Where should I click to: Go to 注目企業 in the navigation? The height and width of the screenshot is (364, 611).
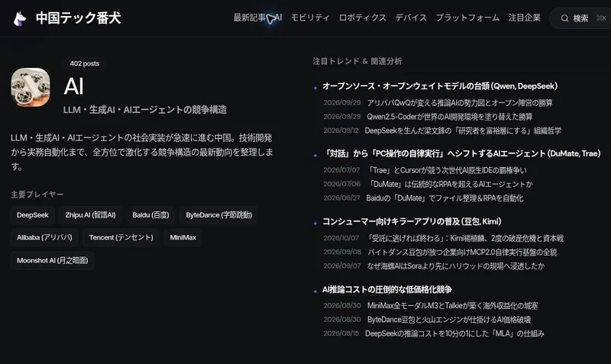tap(525, 18)
